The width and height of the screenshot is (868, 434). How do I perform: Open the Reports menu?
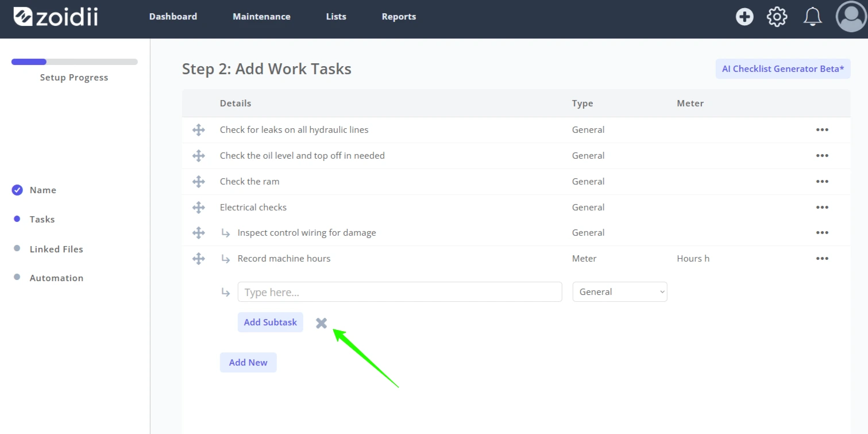point(399,17)
